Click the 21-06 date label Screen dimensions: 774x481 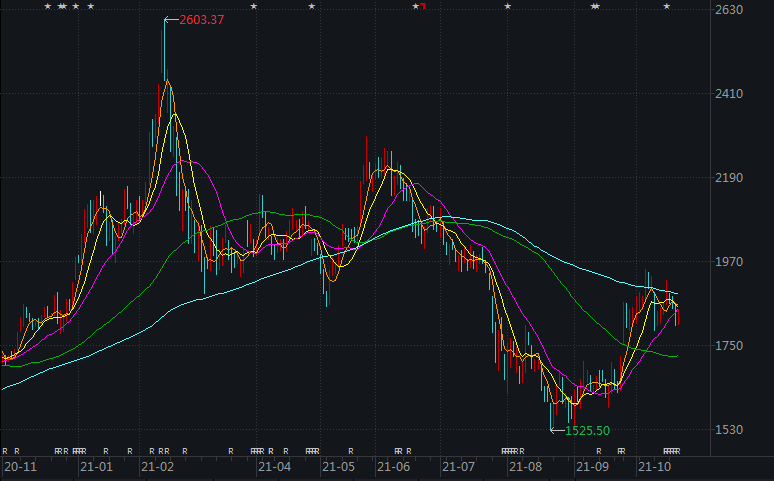(393, 467)
